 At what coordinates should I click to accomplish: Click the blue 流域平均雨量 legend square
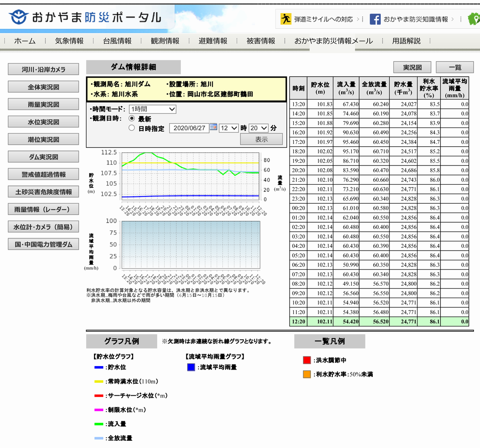[191, 367]
